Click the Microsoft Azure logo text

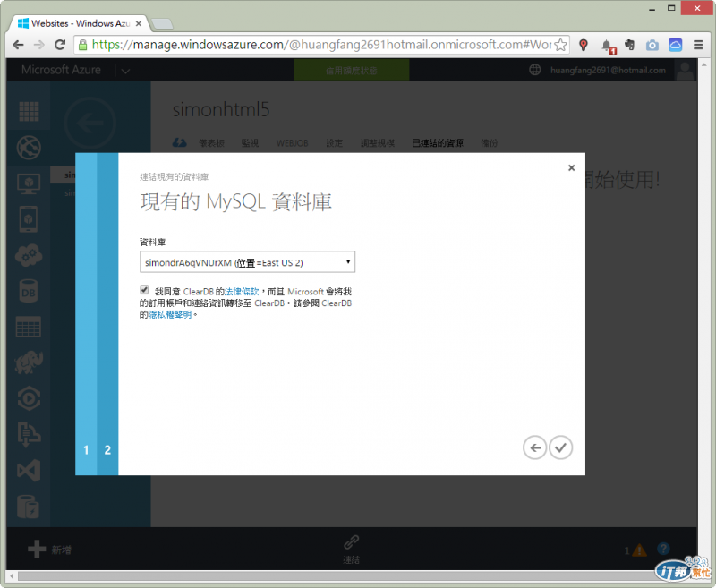(61, 70)
